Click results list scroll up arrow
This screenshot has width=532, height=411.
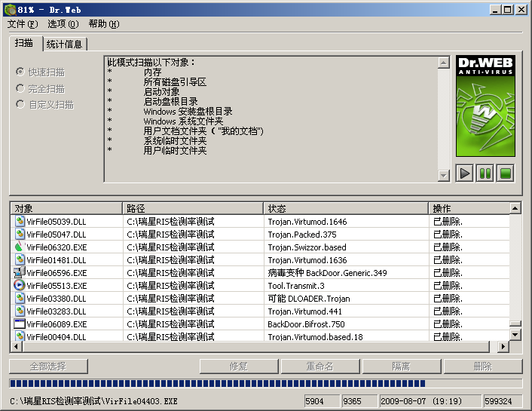tap(515, 208)
